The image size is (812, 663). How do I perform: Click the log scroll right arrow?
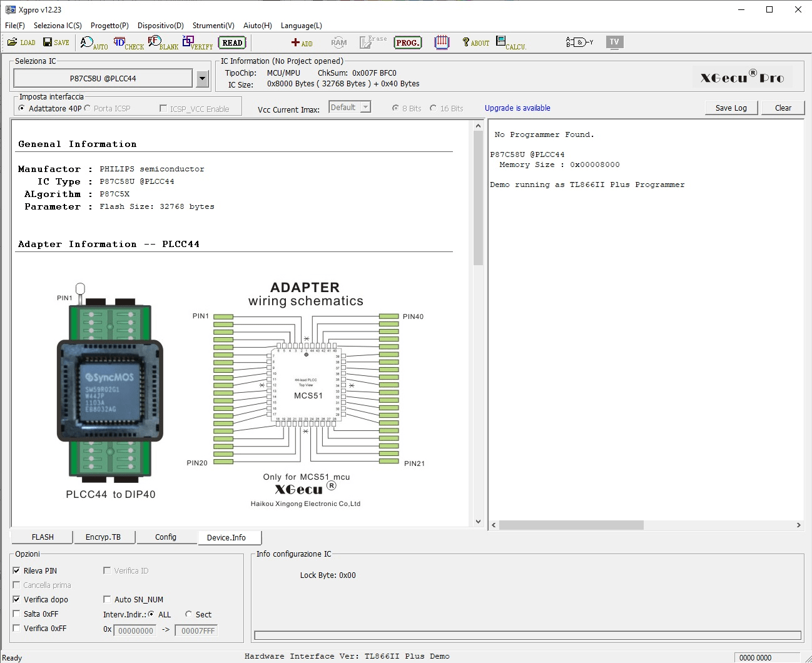point(798,525)
